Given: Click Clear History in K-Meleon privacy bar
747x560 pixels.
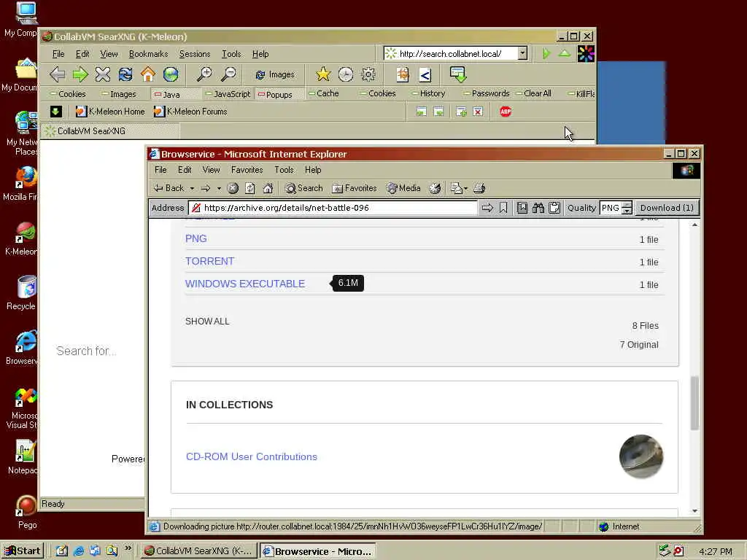Looking at the screenshot, I should pos(428,93).
